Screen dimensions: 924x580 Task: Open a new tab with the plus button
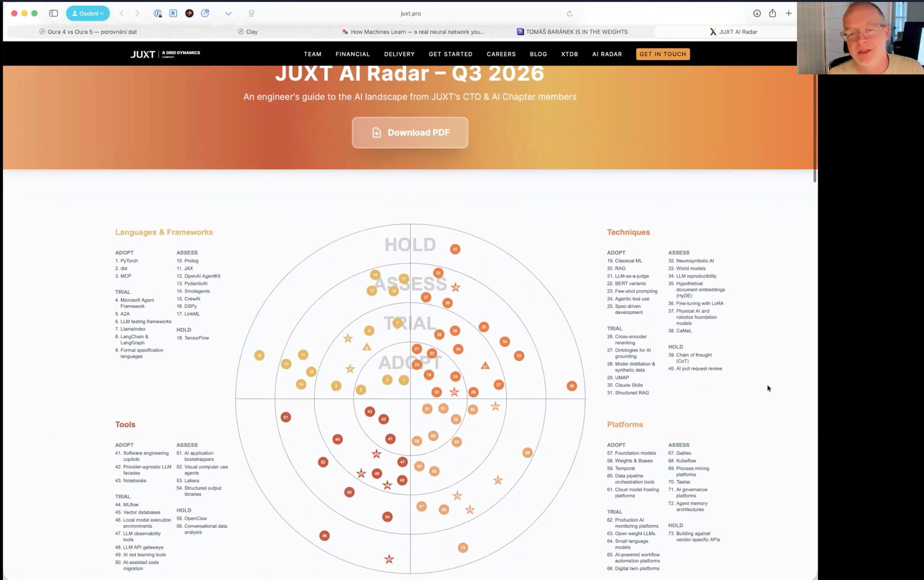coord(789,13)
